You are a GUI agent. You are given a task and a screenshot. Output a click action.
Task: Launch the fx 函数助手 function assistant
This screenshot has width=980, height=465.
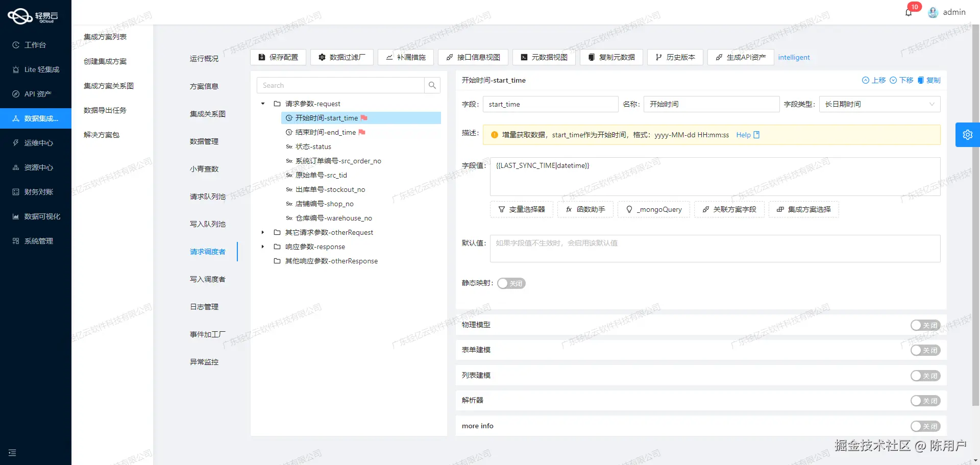coord(585,209)
